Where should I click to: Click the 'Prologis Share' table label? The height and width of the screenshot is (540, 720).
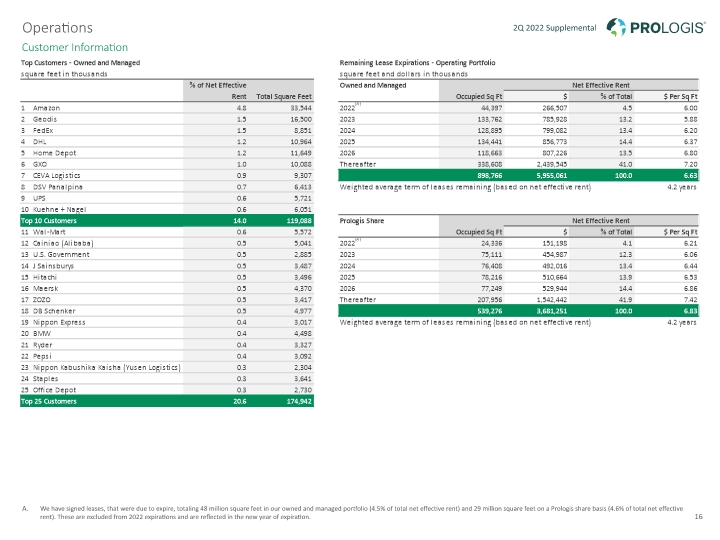pos(362,221)
